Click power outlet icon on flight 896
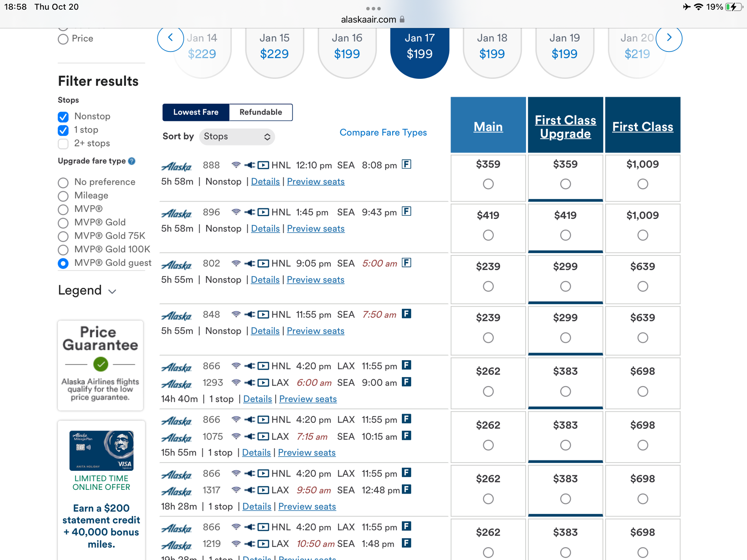 pyautogui.click(x=249, y=212)
